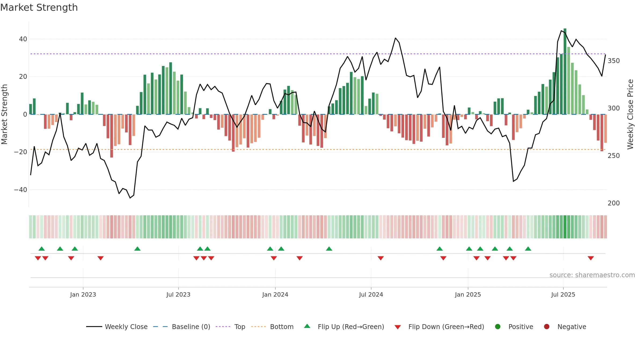The height and width of the screenshot is (362, 644).
Task: Click the Jul 2025 axis label
Action: point(563,294)
